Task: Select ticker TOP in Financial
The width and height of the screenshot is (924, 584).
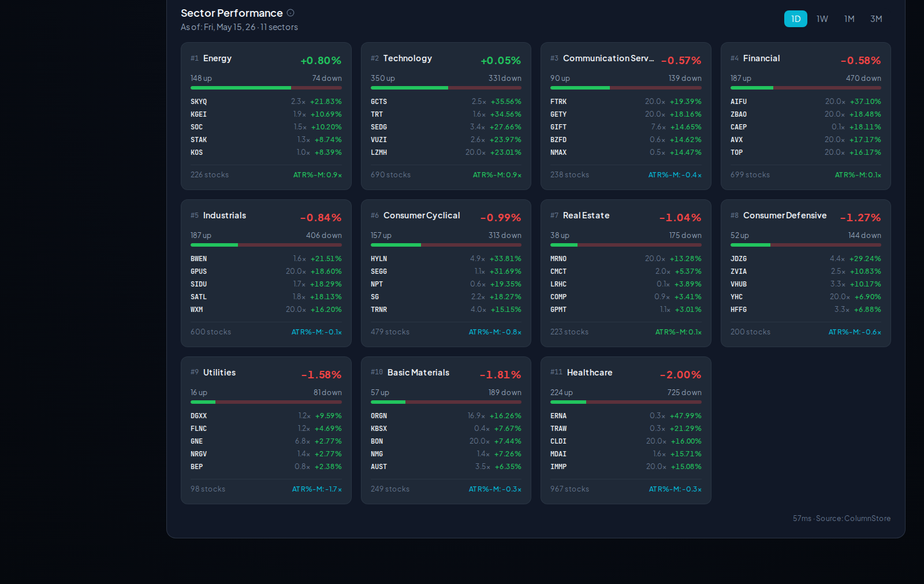Action: pos(737,152)
